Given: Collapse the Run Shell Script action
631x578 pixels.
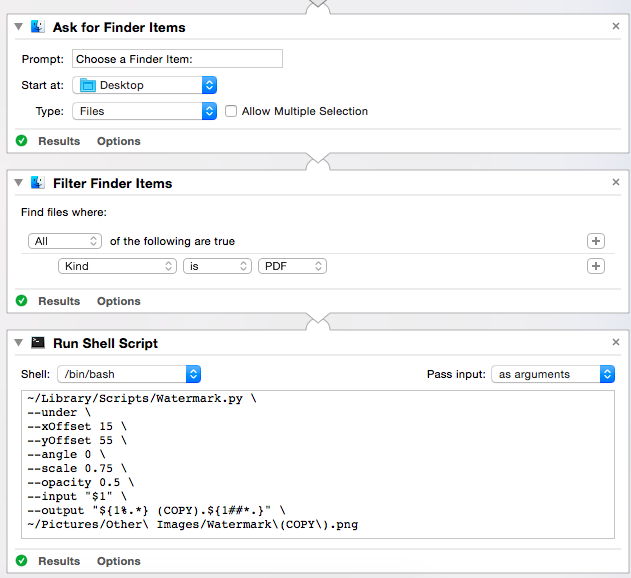Looking at the screenshot, I should pyautogui.click(x=19, y=343).
